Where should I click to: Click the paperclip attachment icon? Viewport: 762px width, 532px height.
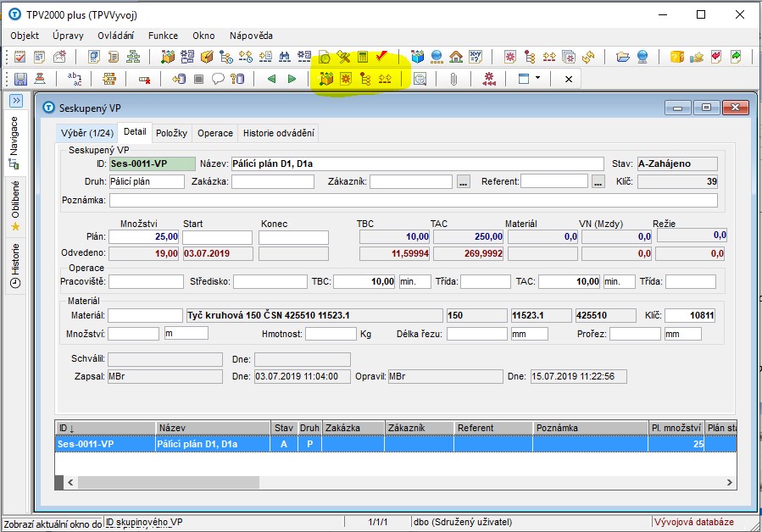[453, 79]
